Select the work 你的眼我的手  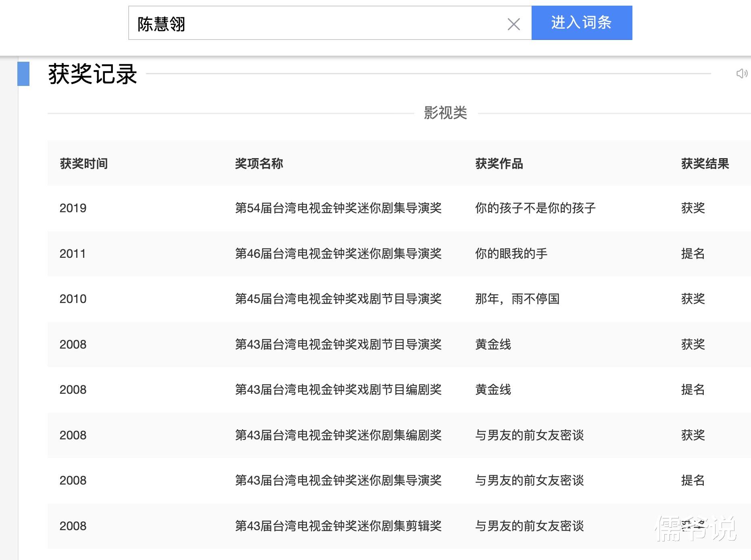511,254
